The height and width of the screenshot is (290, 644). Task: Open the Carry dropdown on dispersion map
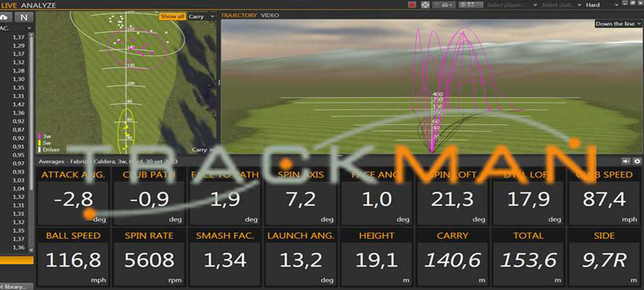pyautogui.click(x=202, y=16)
